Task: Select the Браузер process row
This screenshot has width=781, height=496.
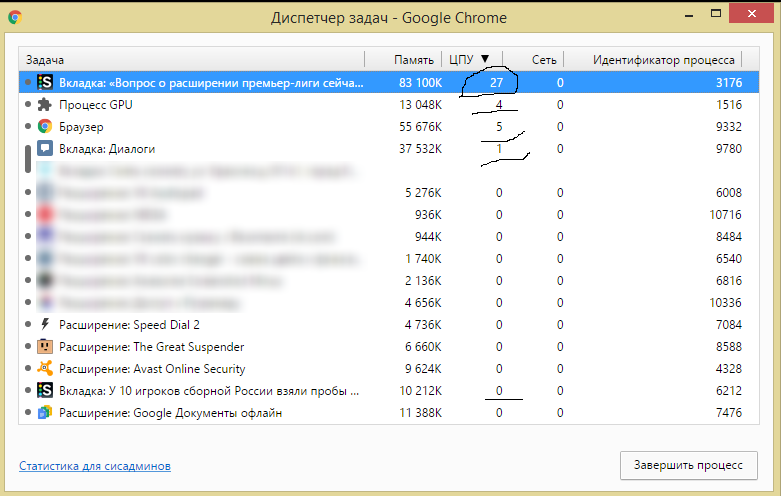Action: (x=389, y=126)
